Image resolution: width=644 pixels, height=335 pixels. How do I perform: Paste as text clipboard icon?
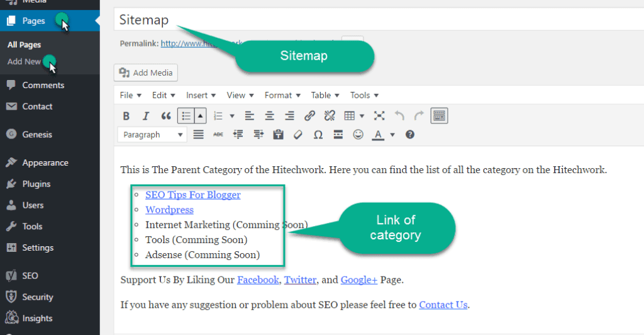[x=278, y=134]
